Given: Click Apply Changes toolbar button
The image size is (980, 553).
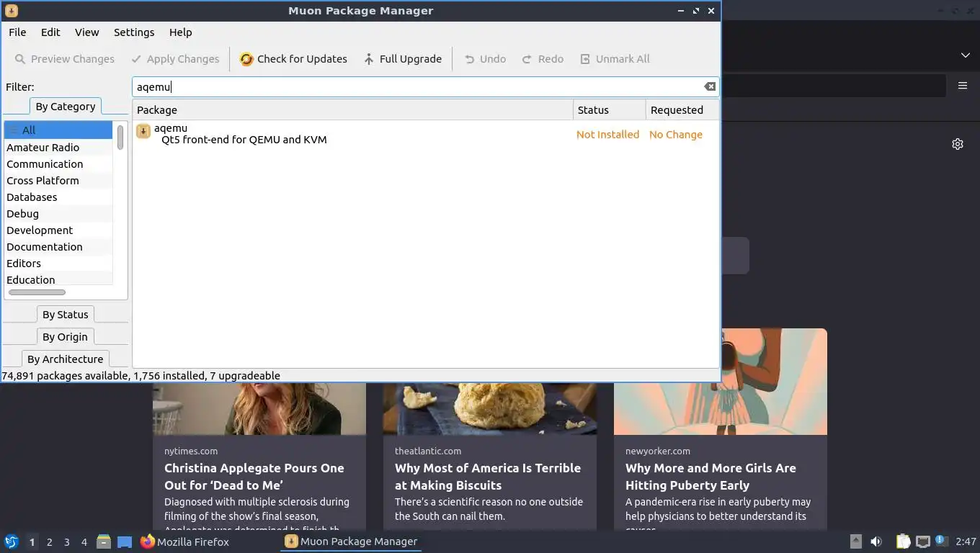Looking at the screenshot, I should (175, 59).
